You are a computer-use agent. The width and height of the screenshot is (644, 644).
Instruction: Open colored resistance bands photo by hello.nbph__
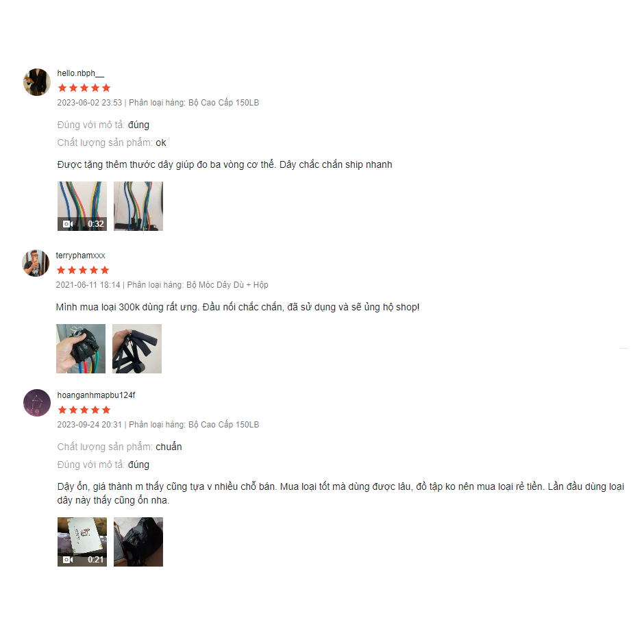coord(138,206)
